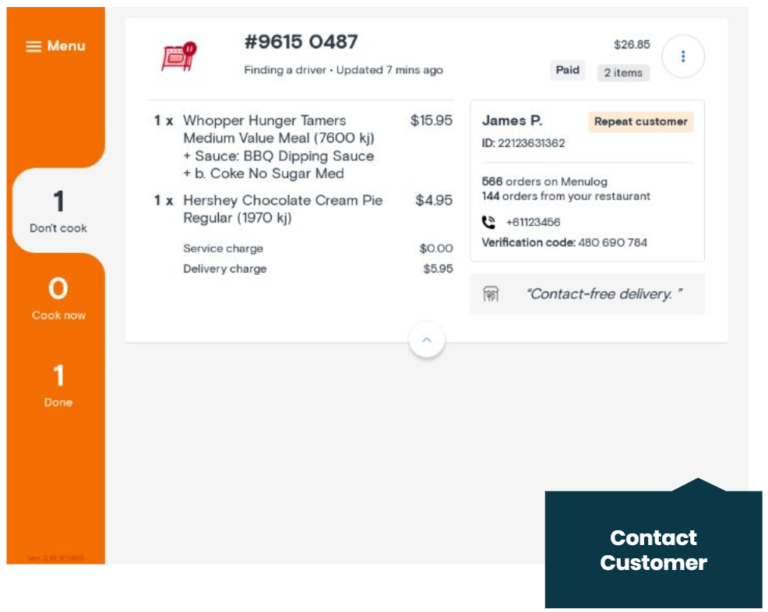Click the Paid status tag

click(567, 71)
